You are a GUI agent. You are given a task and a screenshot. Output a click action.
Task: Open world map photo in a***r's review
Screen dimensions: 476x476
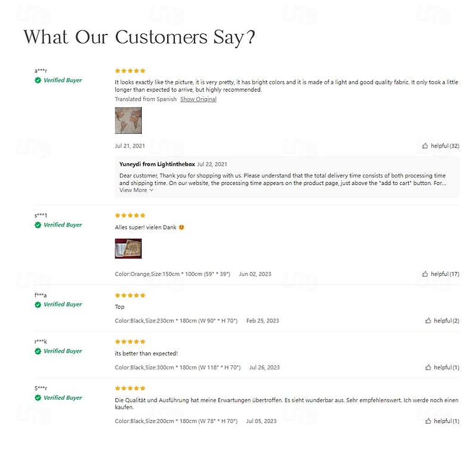point(128,121)
